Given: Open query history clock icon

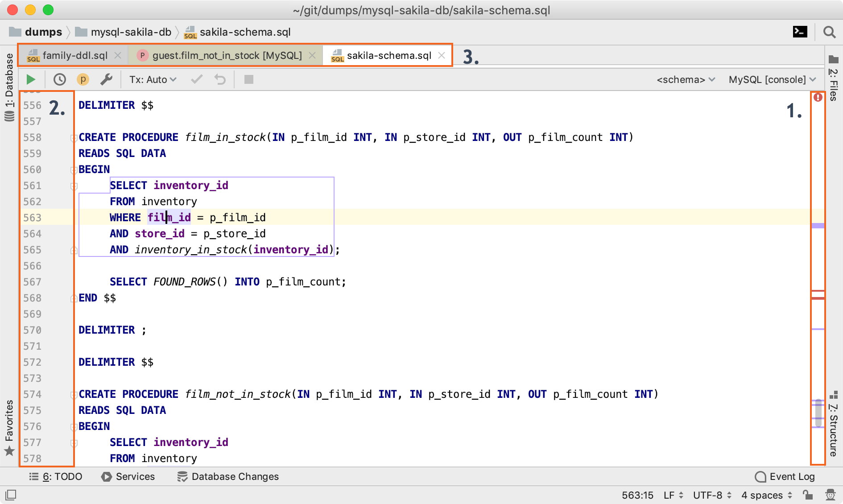Looking at the screenshot, I should tap(59, 79).
